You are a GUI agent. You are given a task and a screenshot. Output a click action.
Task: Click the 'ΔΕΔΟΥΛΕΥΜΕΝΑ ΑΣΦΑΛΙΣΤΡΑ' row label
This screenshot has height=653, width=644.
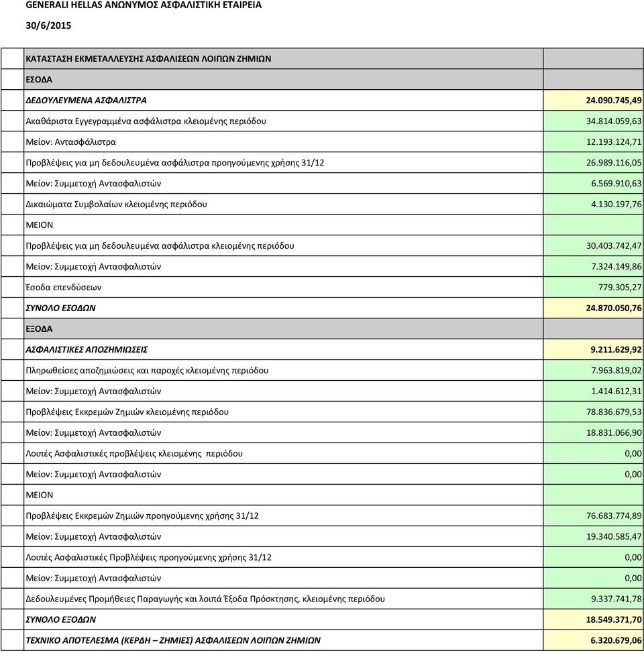[86, 101]
